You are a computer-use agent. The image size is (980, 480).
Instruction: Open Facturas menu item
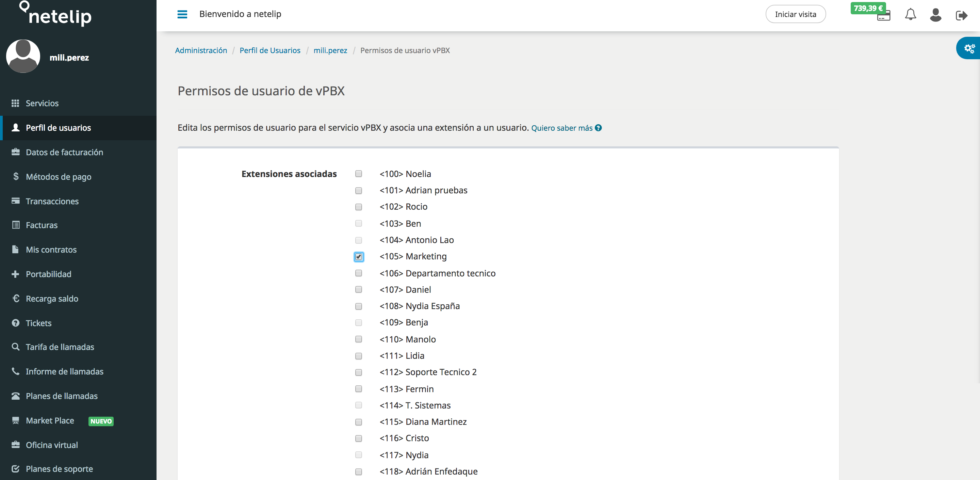[x=78, y=225]
